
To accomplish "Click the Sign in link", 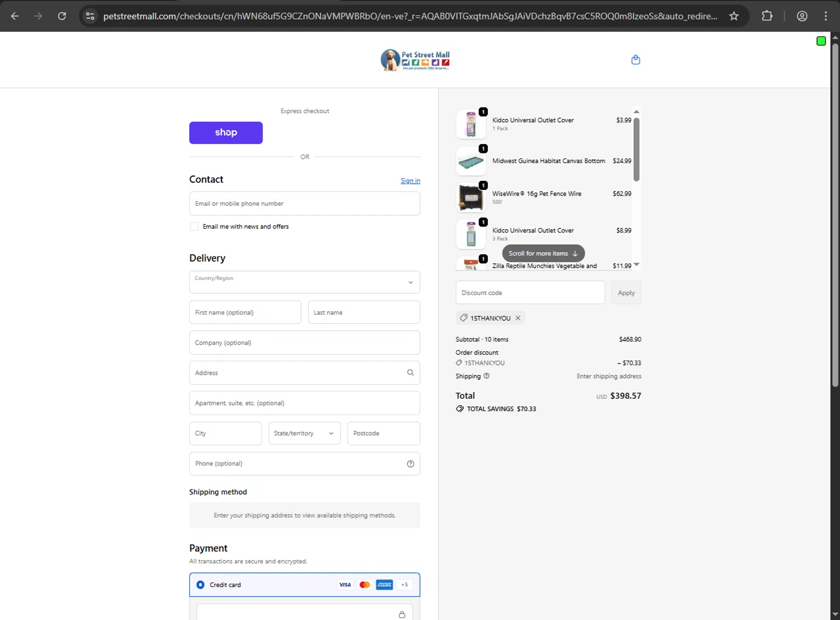I will click(x=410, y=180).
